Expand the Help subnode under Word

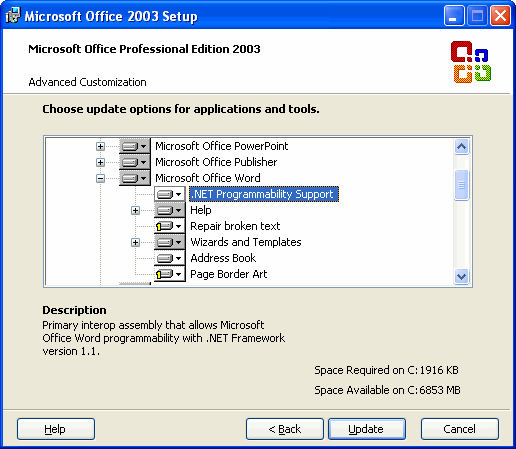click(135, 210)
